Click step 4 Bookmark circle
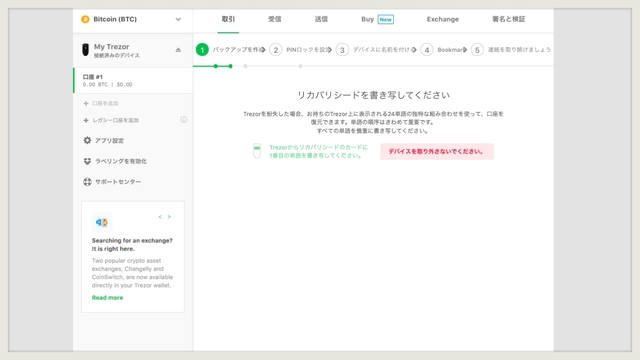Screen dimensions: 640x360 click(427, 50)
